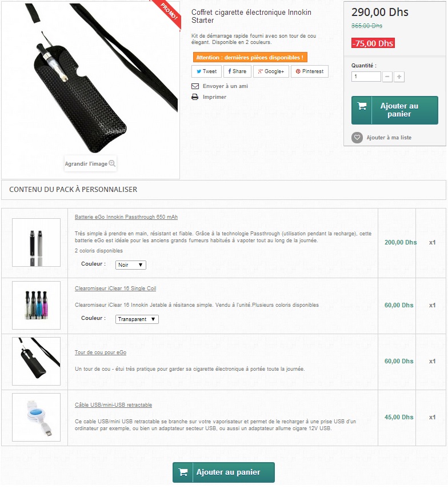Click the printer icon for Imprimer
This screenshot has height=493, width=448.
click(195, 97)
